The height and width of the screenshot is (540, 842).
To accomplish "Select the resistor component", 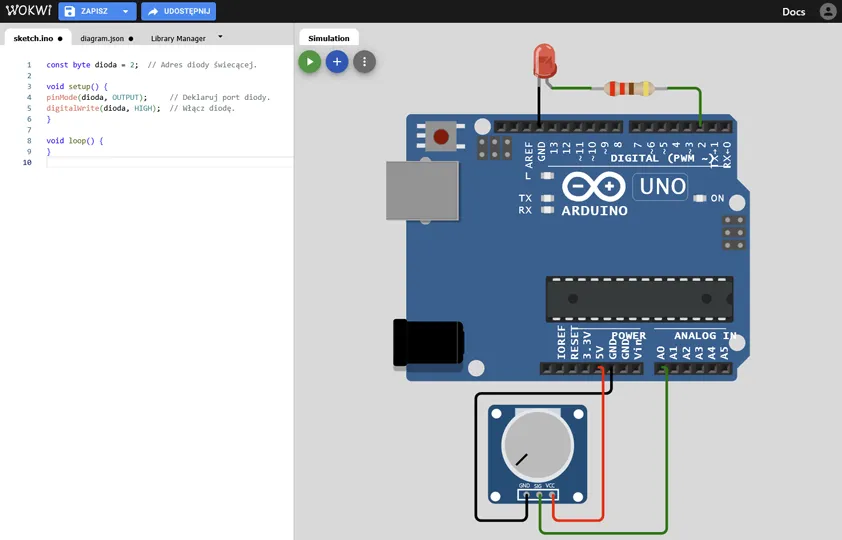I will 629,89.
